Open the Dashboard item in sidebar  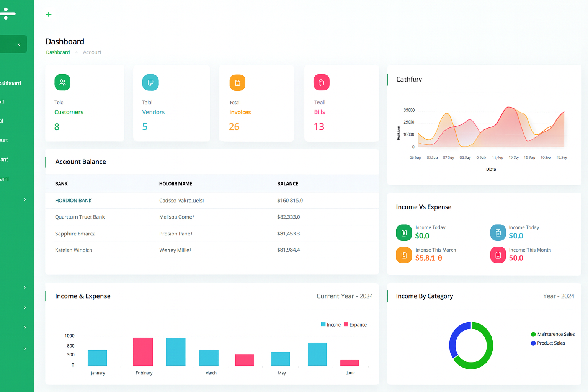[x=10, y=83]
